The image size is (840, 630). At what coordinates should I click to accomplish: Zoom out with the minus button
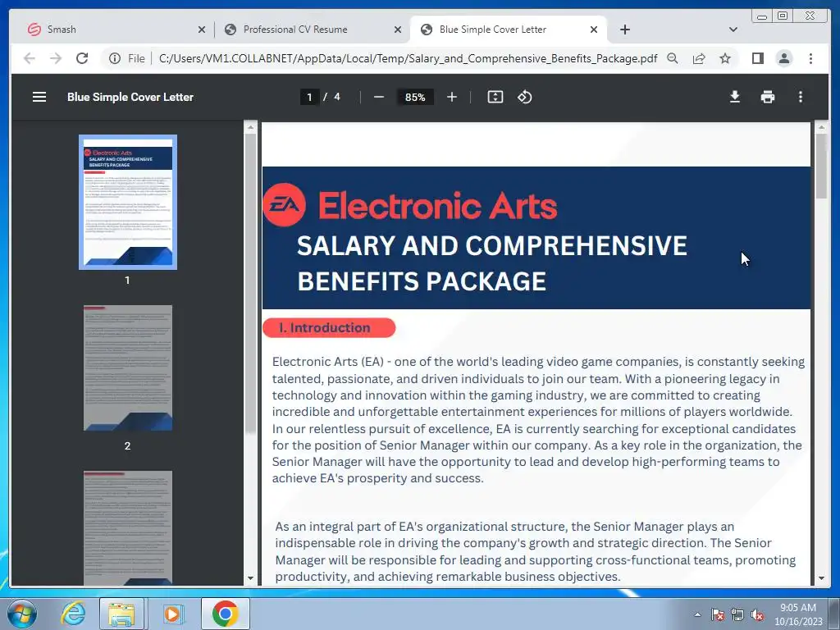click(379, 97)
